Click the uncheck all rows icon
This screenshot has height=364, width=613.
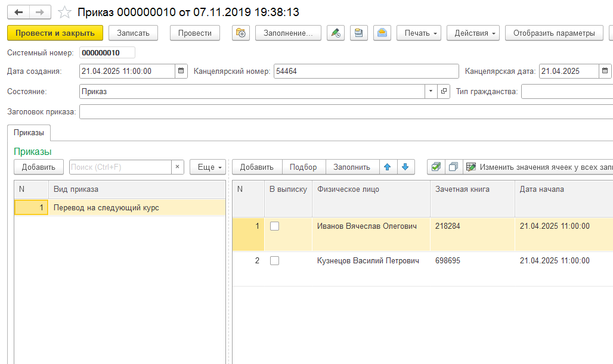point(454,167)
